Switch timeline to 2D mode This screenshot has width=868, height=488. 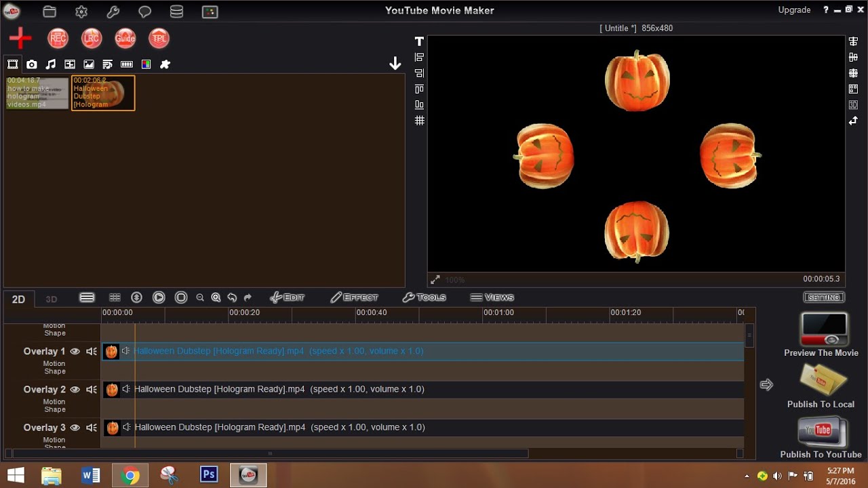18,299
